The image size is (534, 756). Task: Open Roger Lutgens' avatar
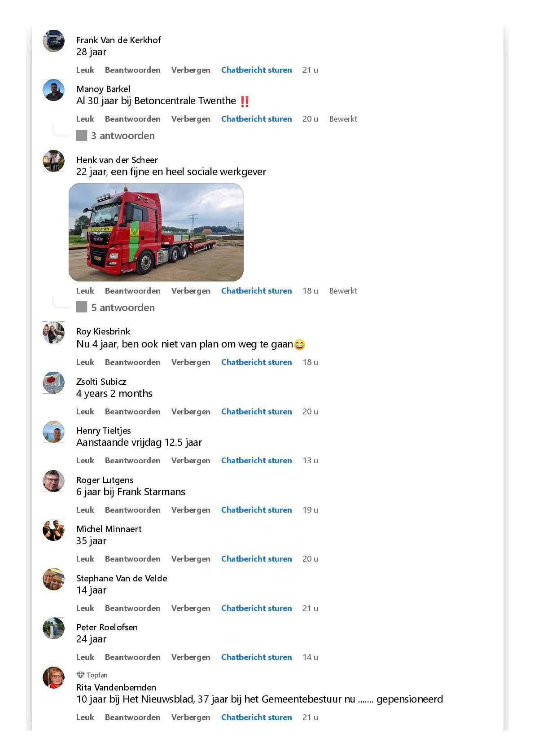(53, 481)
